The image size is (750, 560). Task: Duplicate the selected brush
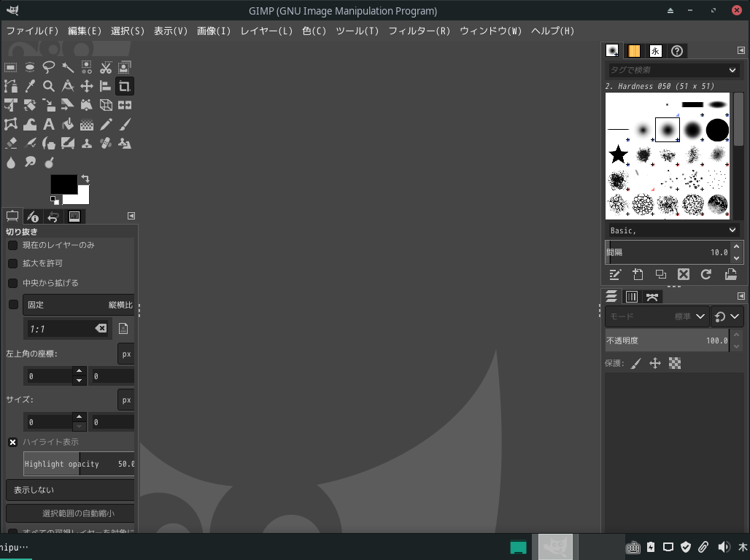click(x=660, y=274)
